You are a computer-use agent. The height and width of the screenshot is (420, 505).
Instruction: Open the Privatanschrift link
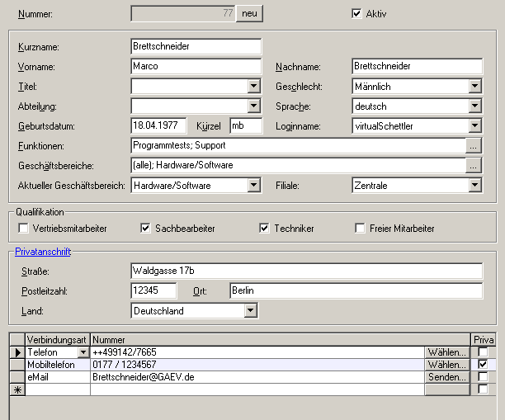pos(43,252)
